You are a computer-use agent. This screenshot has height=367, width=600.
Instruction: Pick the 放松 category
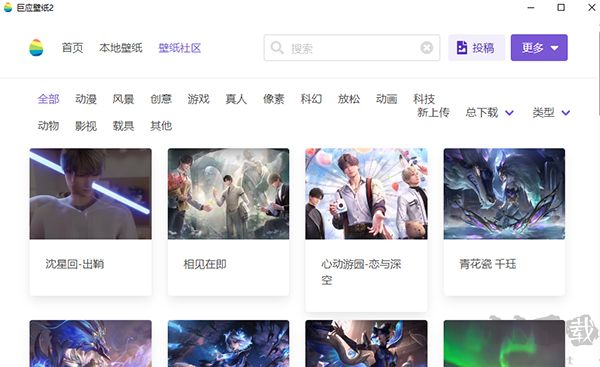(349, 99)
